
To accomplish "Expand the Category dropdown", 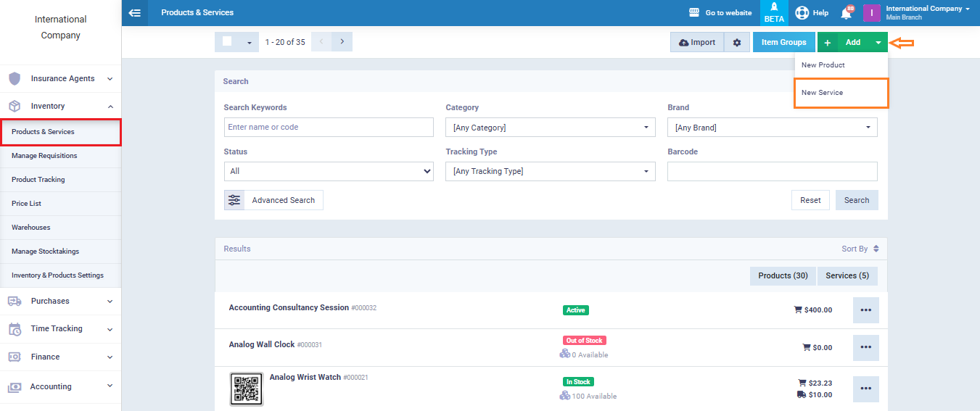I will point(551,128).
